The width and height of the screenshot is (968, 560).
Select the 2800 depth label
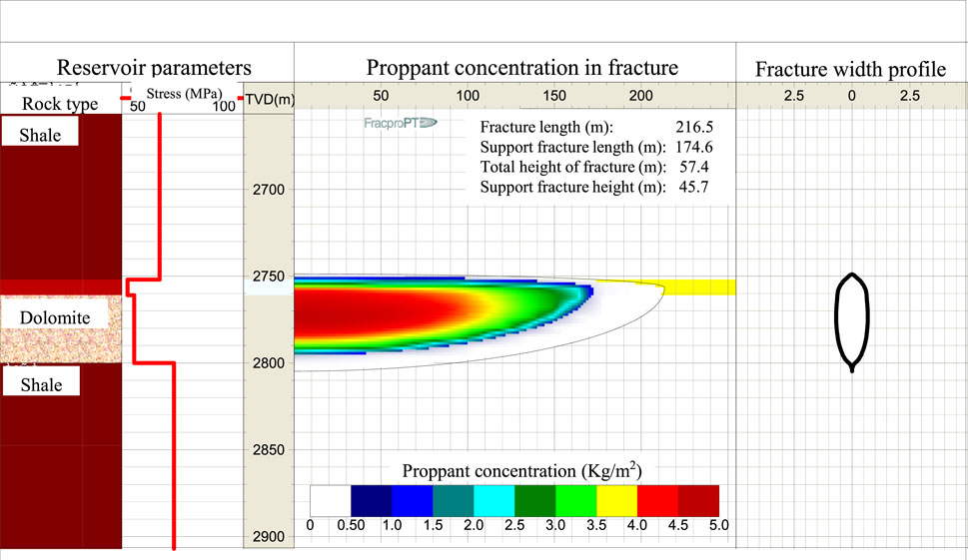(x=269, y=362)
